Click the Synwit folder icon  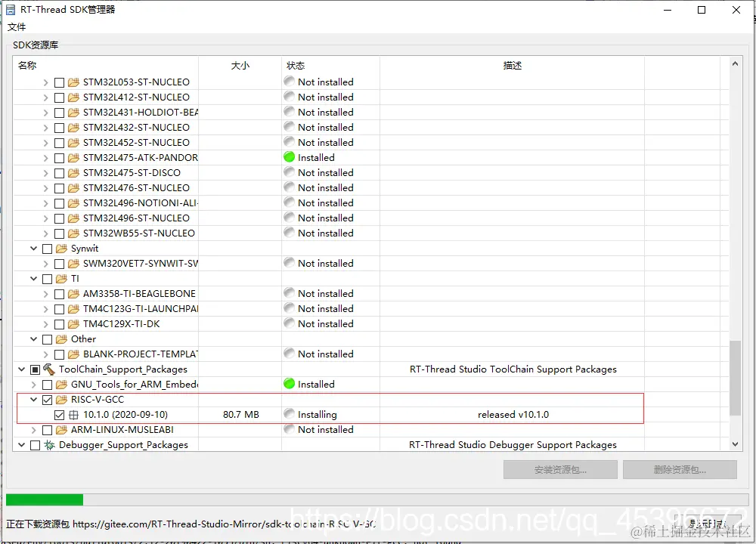[x=61, y=249]
